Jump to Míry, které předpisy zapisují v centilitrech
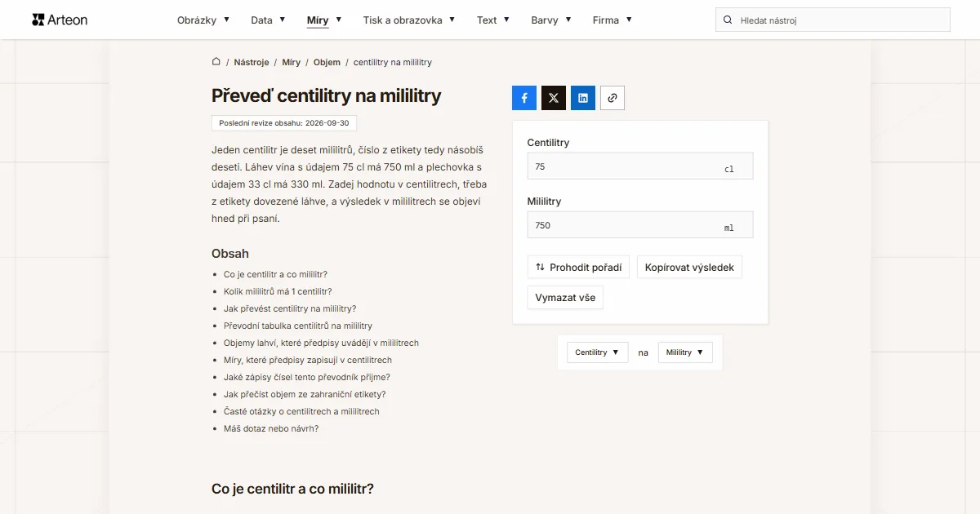The width and height of the screenshot is (980, 514). 308,360
